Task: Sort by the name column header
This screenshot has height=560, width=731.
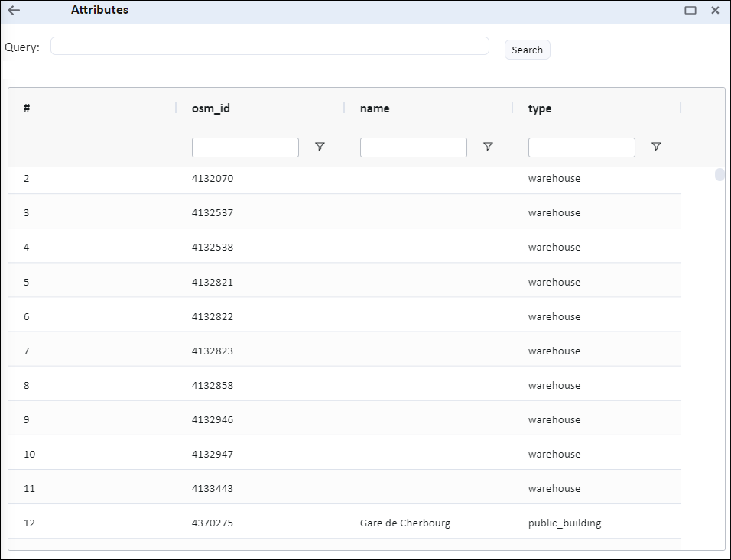Action: [375, 108]
